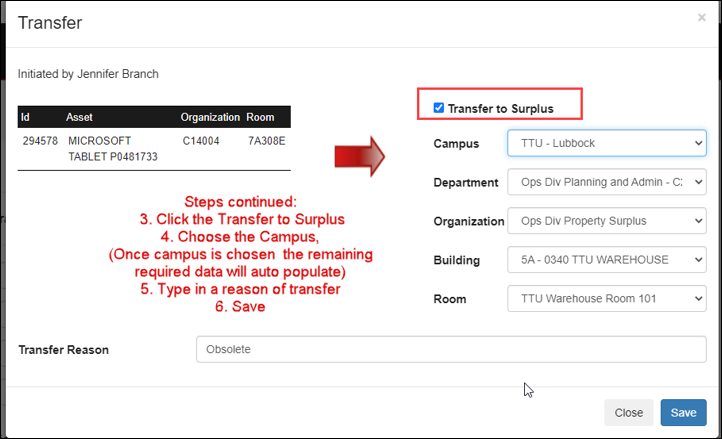The height and width of the screenshot is (439, 722).
Task: Expand the Building dropdown showing TTU WAREHOUSE
Action: coord(606,260)
